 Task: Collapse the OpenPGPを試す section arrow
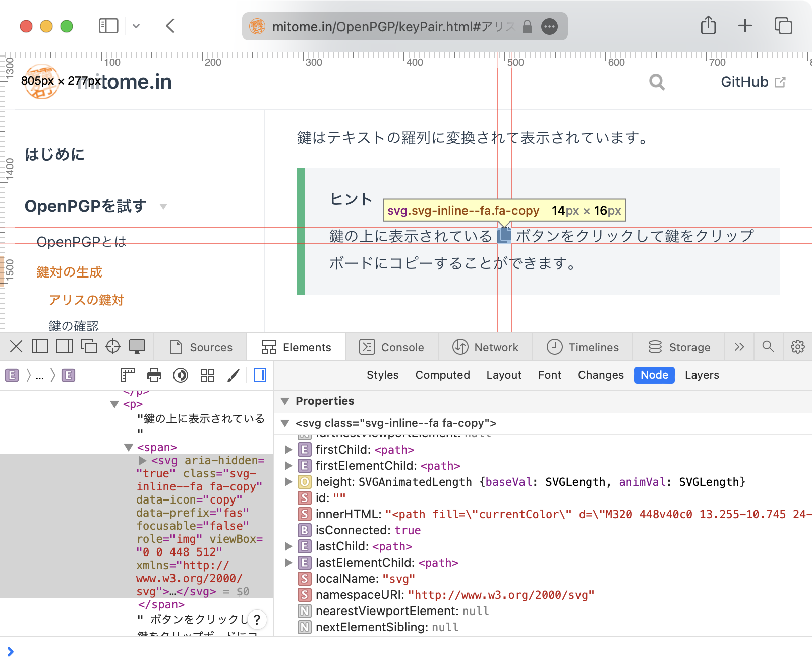[163, 206]
